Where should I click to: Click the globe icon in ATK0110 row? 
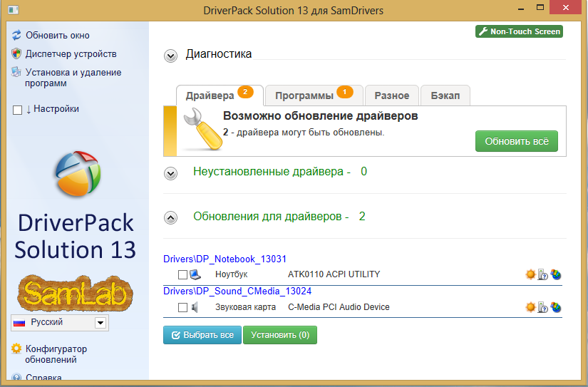[556, 274]
